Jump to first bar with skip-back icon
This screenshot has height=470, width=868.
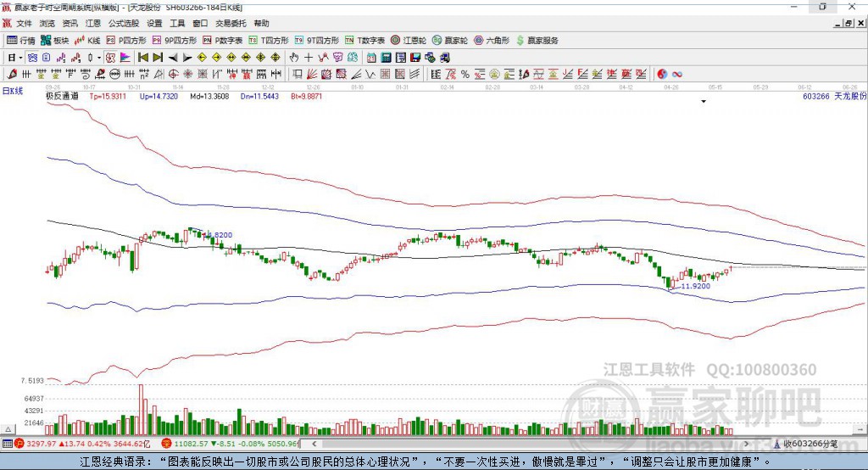pos(142,58)
